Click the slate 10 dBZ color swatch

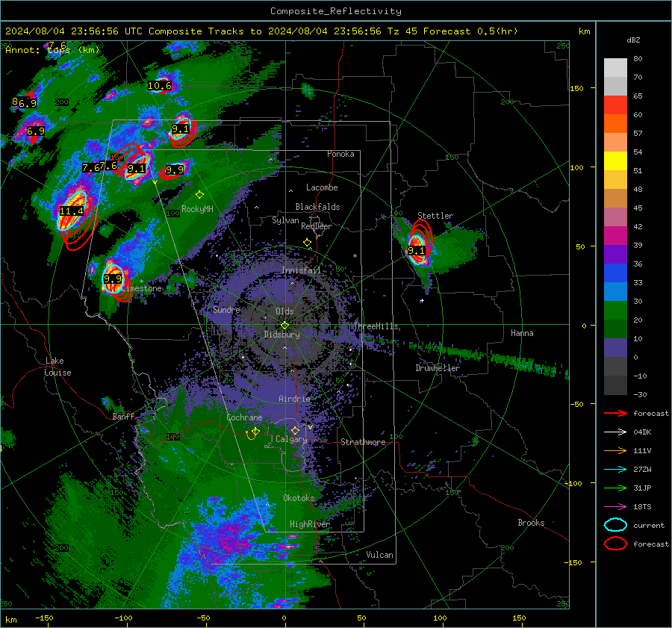tap(615, 348)
